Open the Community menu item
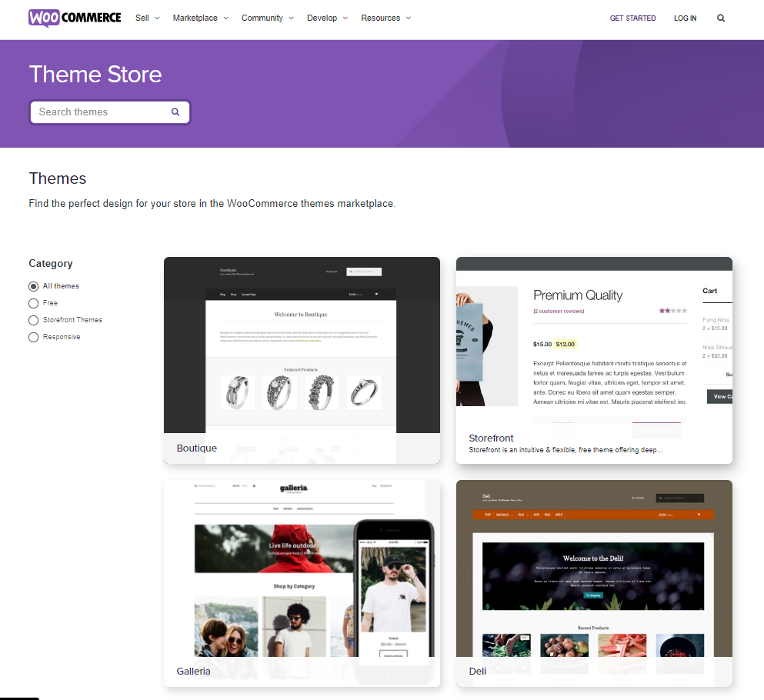Screen dimensions: 764x700 (x=262, y=18)
